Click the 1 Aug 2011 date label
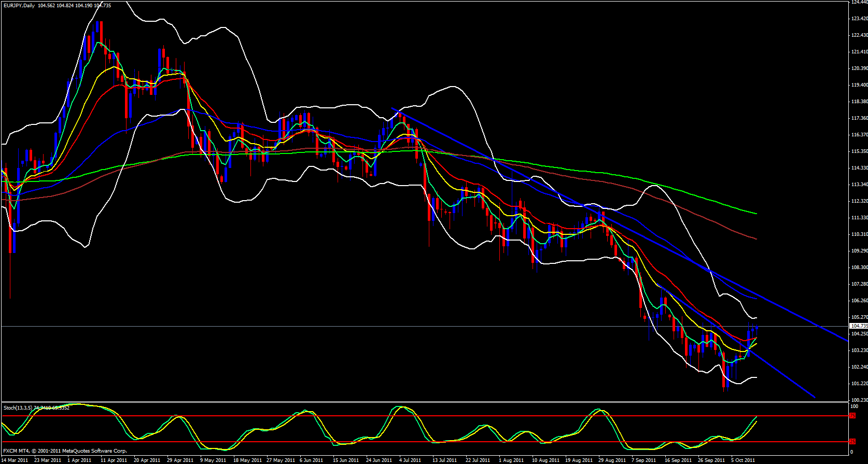868x464 pixels. pos(511,460)
